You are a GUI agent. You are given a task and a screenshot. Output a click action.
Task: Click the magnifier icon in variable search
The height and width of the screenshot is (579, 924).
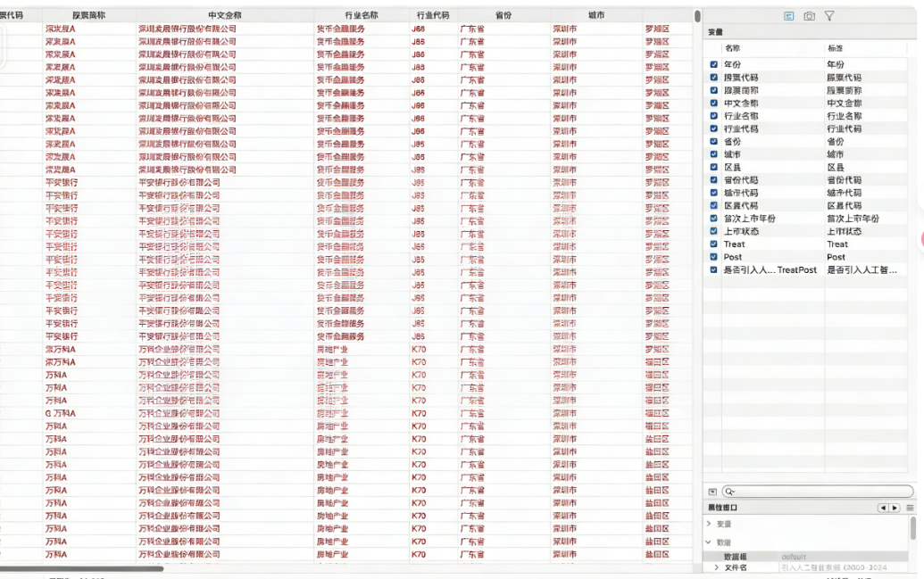(729, 492)
